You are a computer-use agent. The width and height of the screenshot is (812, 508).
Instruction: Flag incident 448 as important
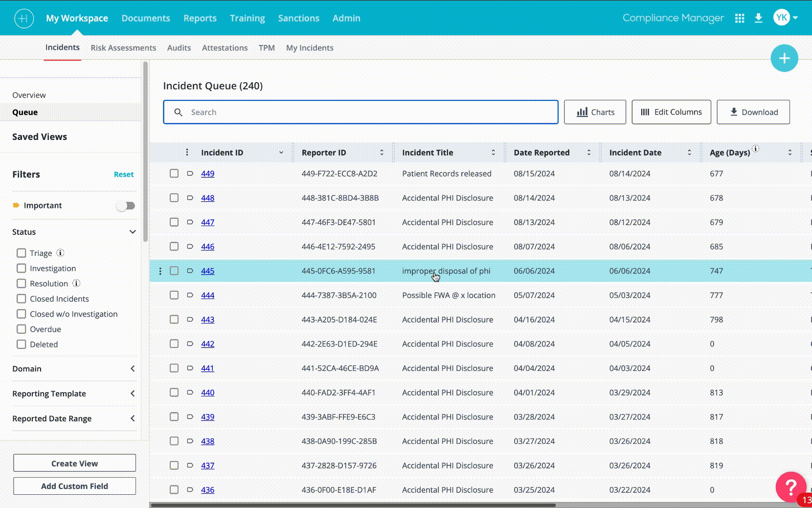click(190, 198)
